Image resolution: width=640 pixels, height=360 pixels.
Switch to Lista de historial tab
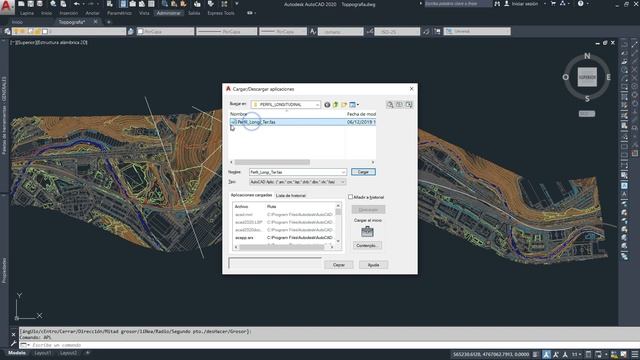coord(291,196)
